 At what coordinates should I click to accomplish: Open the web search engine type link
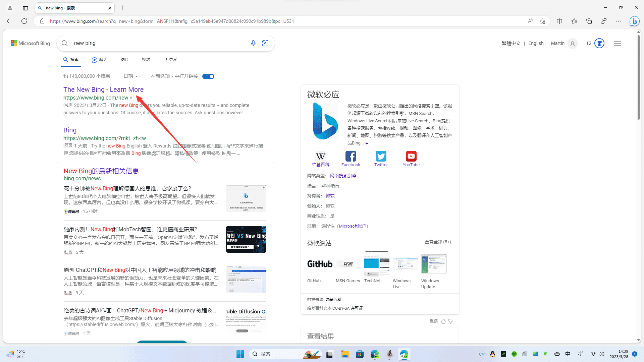(343, 176)
